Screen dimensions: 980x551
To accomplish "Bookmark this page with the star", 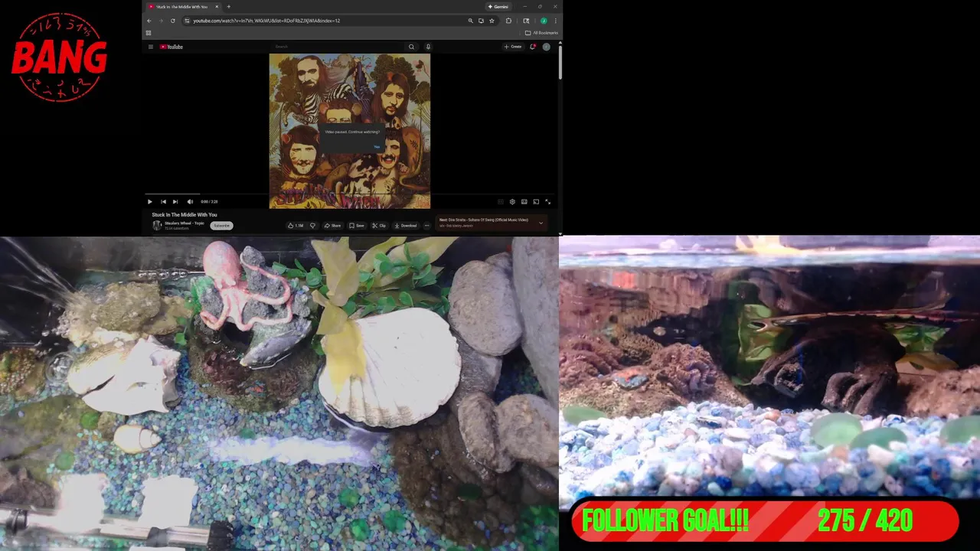I will [492, 21].
